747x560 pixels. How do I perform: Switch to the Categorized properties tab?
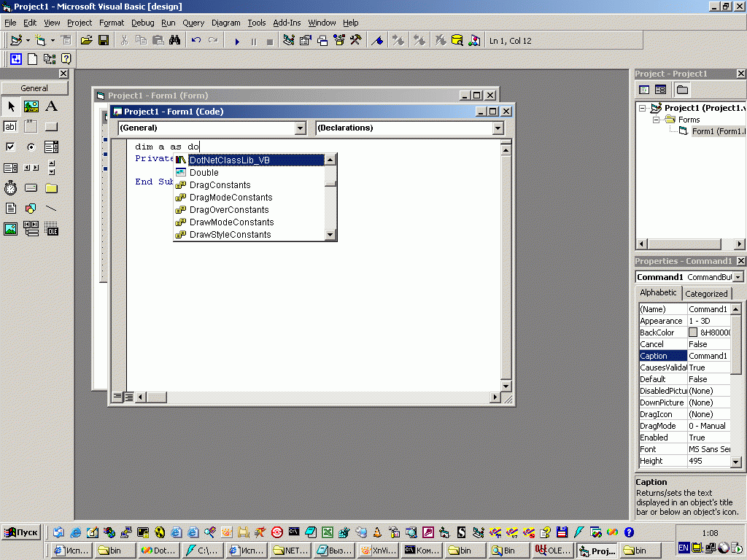point(706,294)
